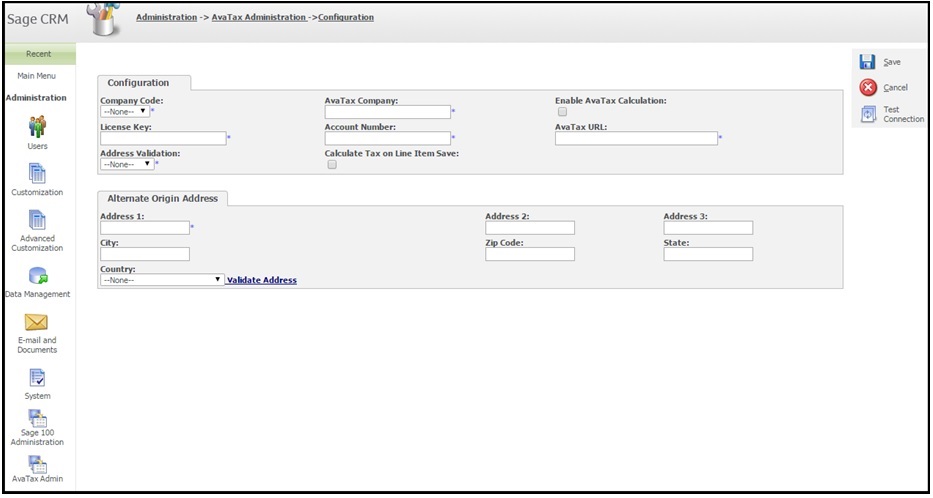Click the Test Connection icon
Image resolution: width=933 pixels, height=498 pixels.
(869, 114)
